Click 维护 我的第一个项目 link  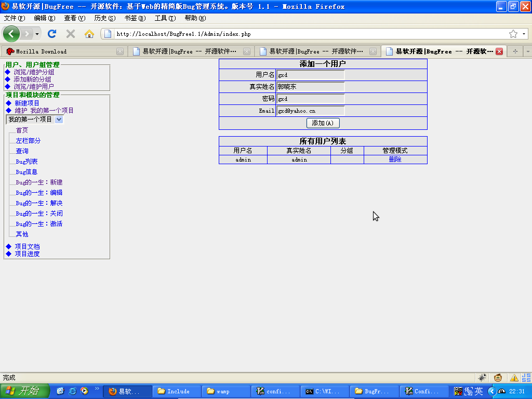tap(44, 110)
